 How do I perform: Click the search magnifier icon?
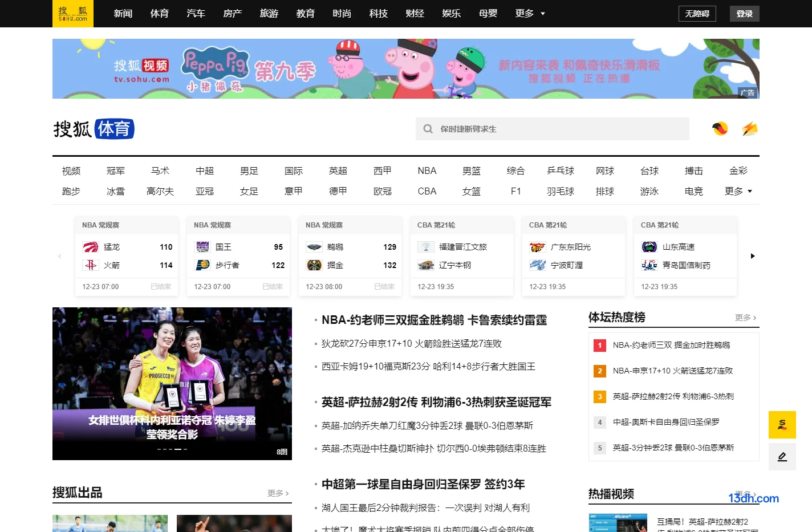click(x=428, y=129)
